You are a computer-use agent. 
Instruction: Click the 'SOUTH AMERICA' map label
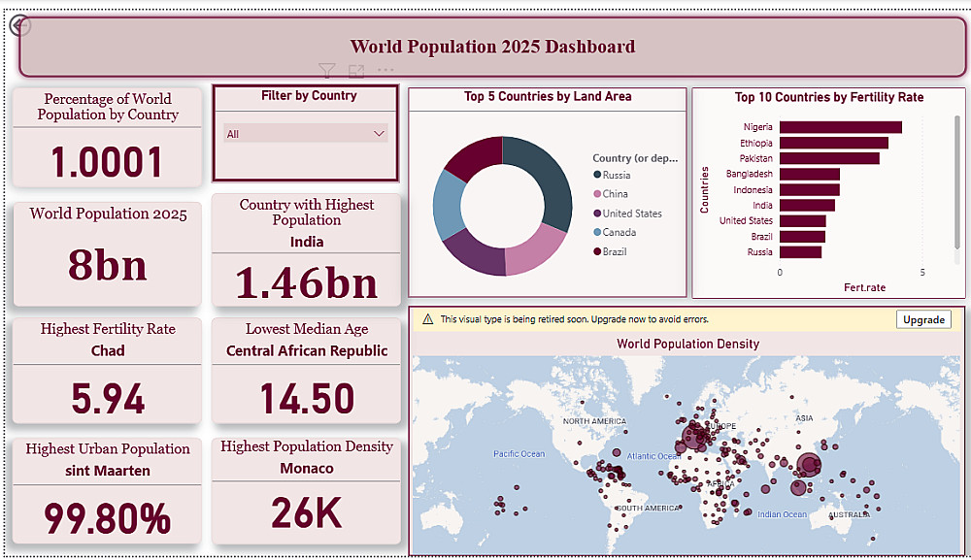point(648,508)
